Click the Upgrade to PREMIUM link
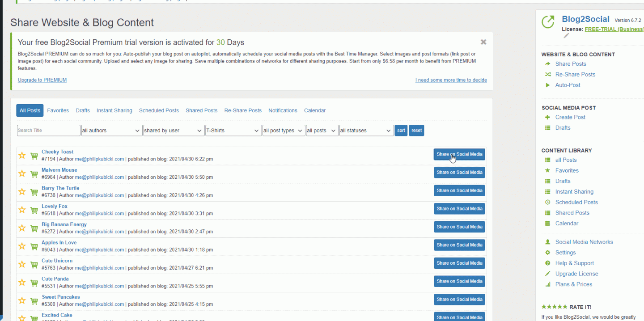The image size is (644, 321). (x=42, y=80)
